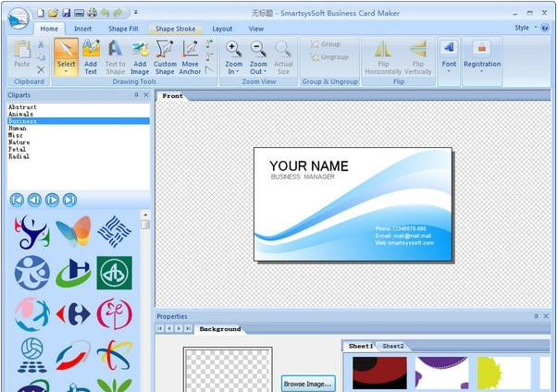This screenshot has height=392, width=558.
Task: Open the Select tool dropdown arrow
Action: point(67,72)
